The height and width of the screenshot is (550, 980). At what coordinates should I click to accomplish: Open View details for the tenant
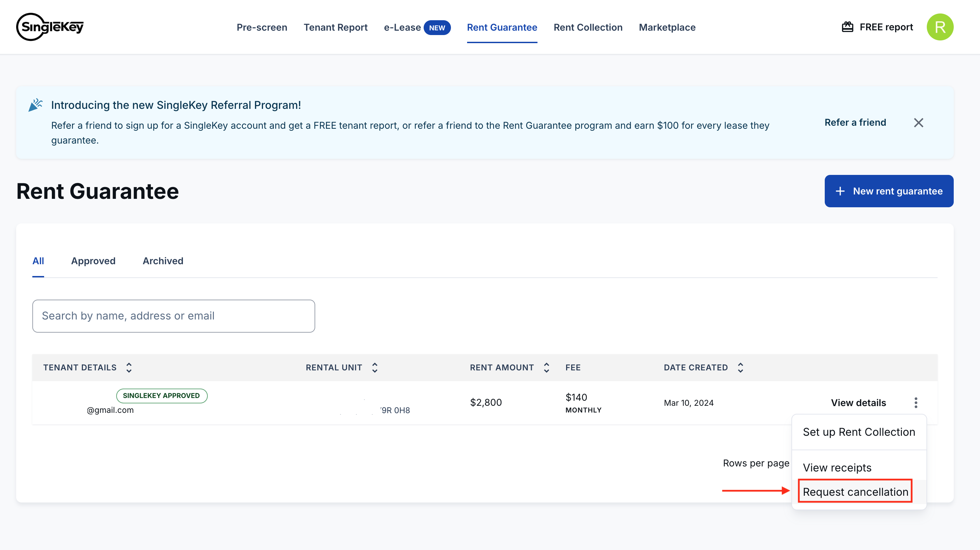click(x=858, y=403)
